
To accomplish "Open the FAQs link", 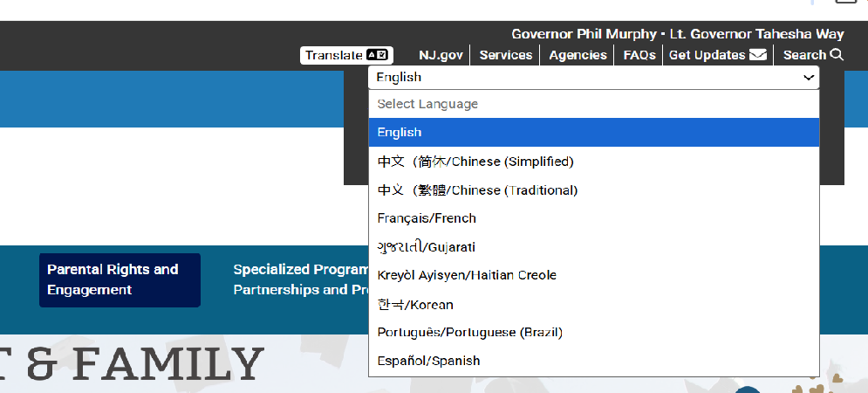I will [x=639, y=55].
